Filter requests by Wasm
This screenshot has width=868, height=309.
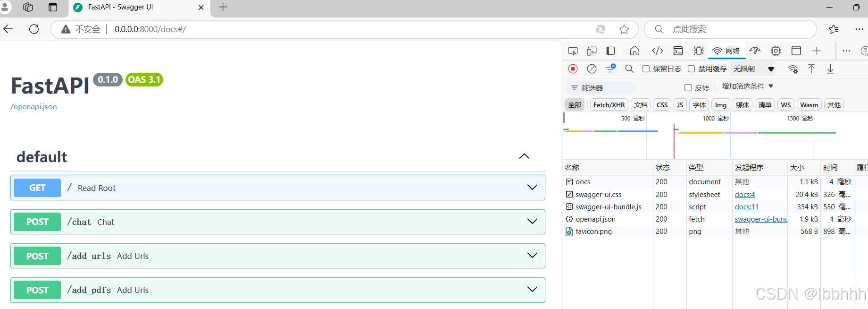click(809, 105)
